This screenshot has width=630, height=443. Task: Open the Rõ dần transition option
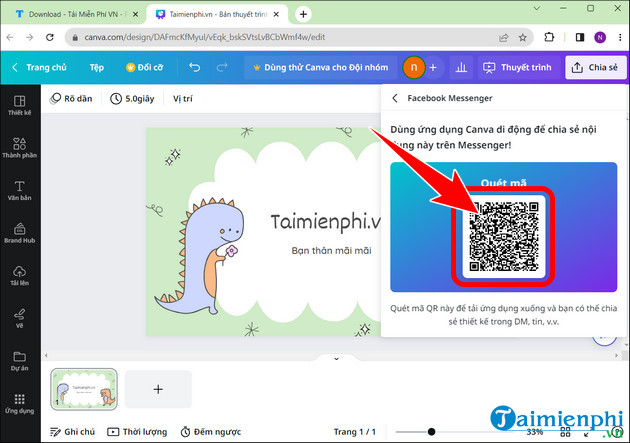[x=71, y=98]
